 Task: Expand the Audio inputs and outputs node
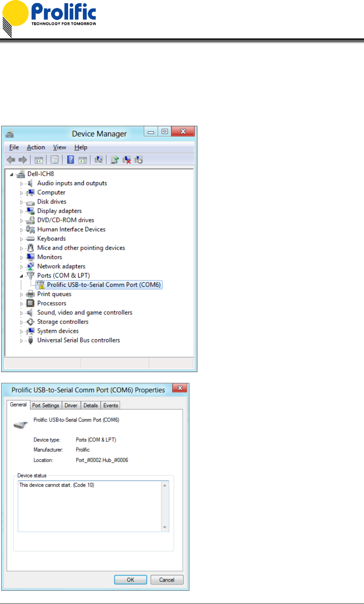(x=22, y=184)
